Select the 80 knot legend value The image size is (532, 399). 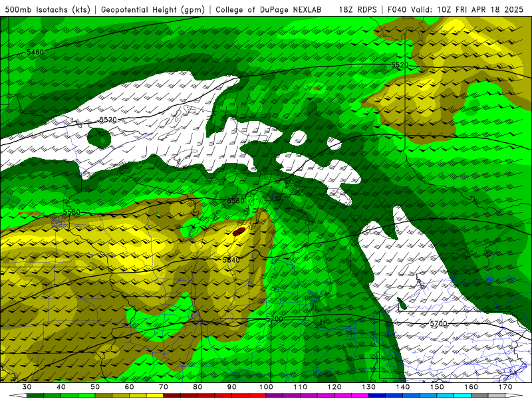click(x=198, y=387)
